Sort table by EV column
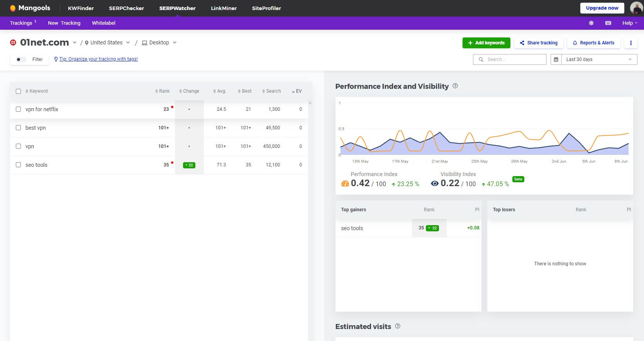Viewport: 644px width, 341px height. (x=297, y=91)
